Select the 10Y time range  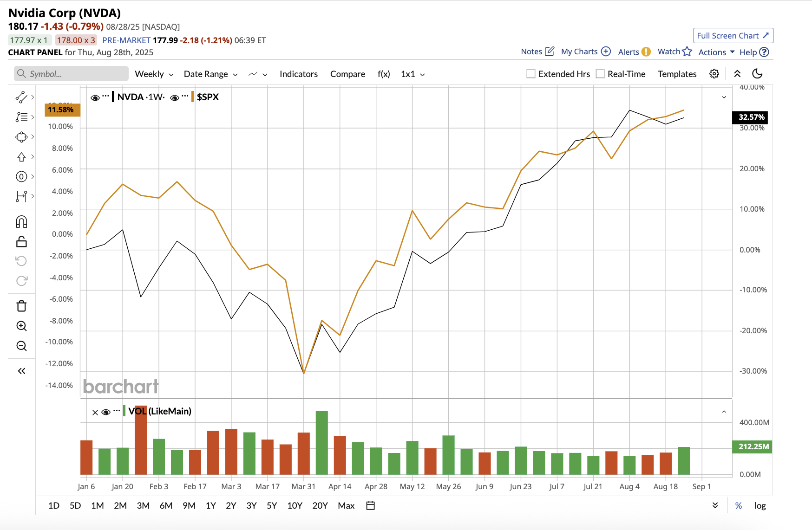coord(295,505)
